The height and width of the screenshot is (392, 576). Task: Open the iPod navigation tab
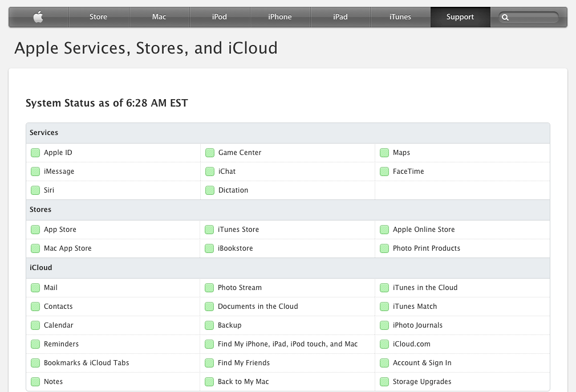coord(220,17)
